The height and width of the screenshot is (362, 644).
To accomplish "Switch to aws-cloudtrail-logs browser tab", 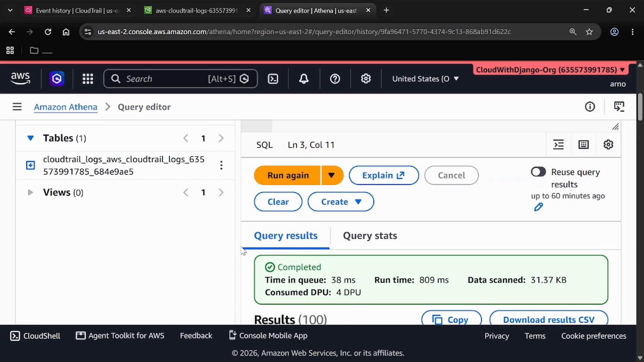I will click(x=197, y=10).
